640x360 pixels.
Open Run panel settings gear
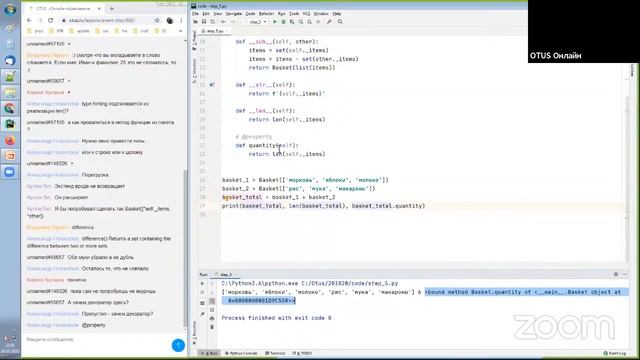coord(616,274)
